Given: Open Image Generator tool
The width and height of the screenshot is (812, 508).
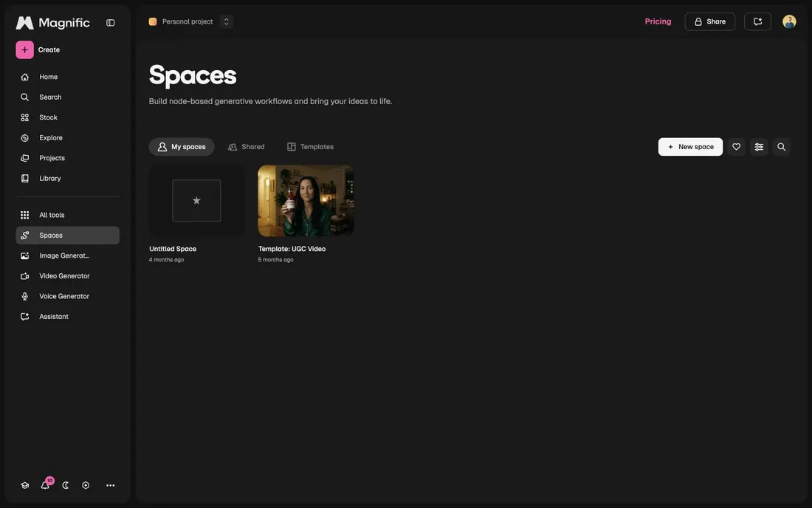Looking at the screenshot, I should [67, 255].
